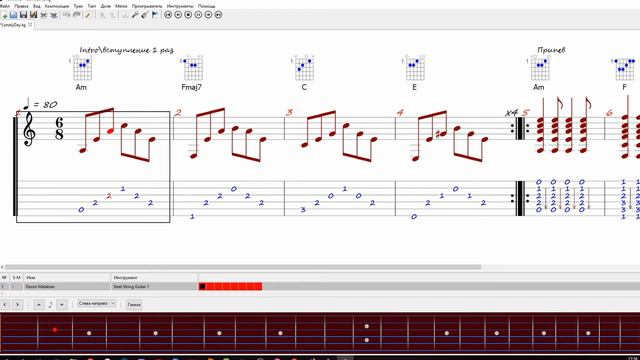This screenshot has width=640, height=360.
Task: Click the Припев section marker
Action: (x=551, y=50)
